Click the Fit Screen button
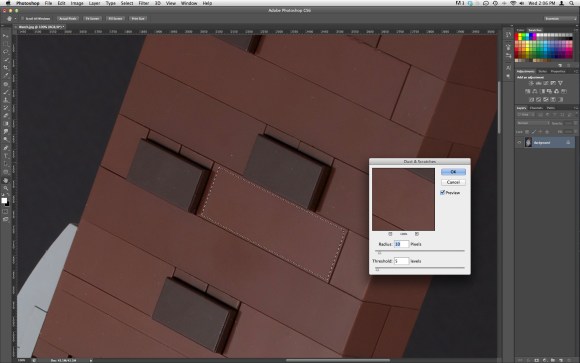This screenshot has width=580, height=363. coord(92,19)
